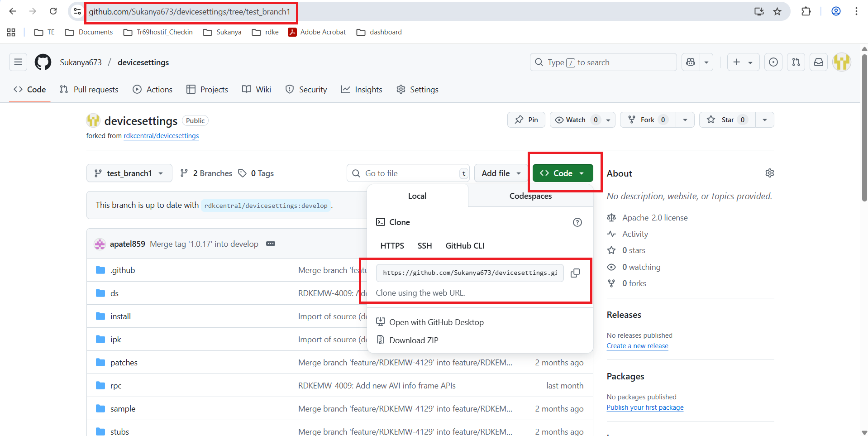Open the About section settings gear

(769, 173)
